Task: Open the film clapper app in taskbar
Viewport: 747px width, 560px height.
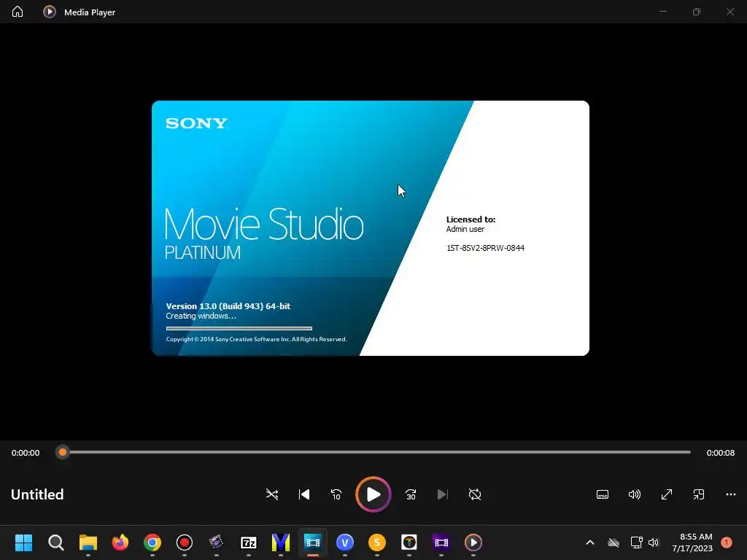Action: 216,542
